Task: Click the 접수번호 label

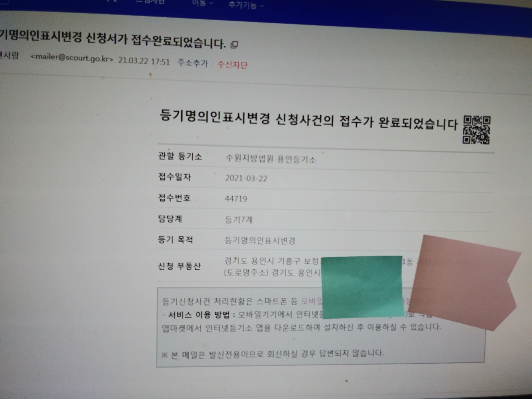Action: coord(174,198)
